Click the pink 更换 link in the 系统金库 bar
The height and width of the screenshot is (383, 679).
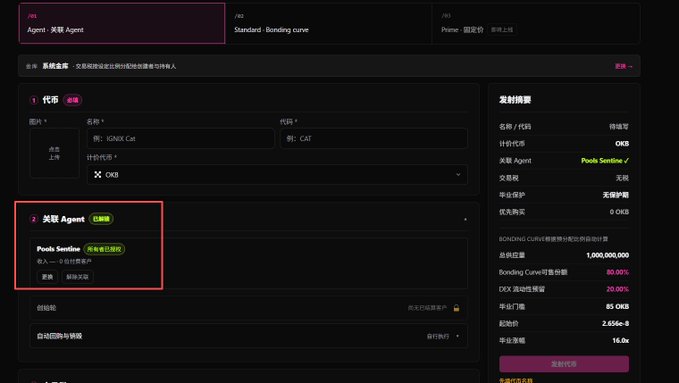click(624, 66)
